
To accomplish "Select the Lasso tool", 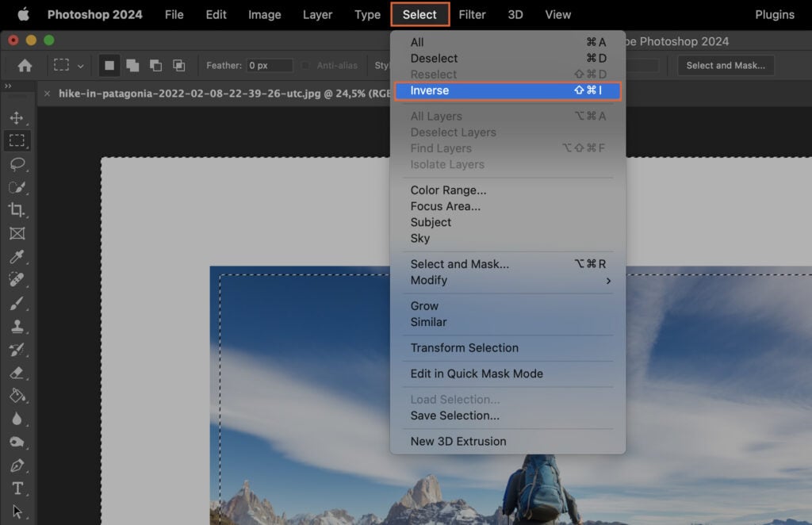I will tap(18, 164).
